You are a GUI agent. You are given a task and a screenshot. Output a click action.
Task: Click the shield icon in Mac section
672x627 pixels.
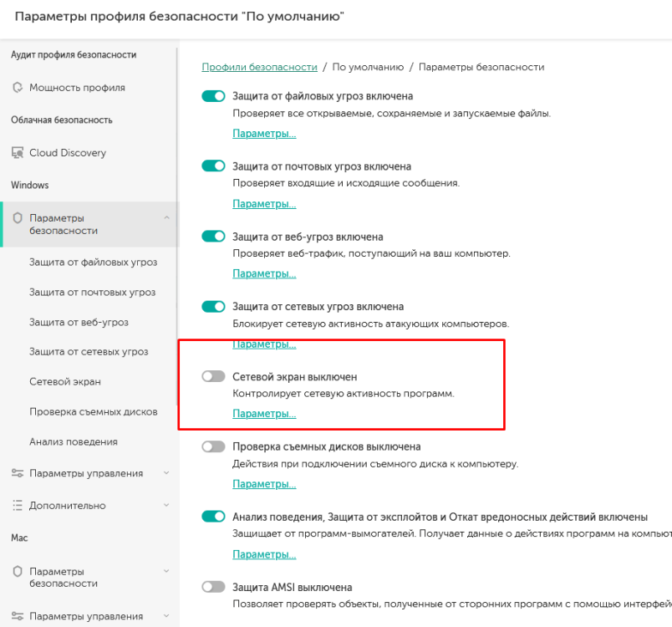18,571
